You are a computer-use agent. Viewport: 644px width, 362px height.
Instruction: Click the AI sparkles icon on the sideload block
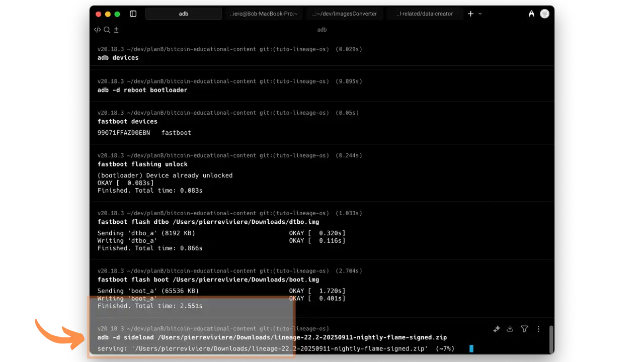tap(497, 329)
